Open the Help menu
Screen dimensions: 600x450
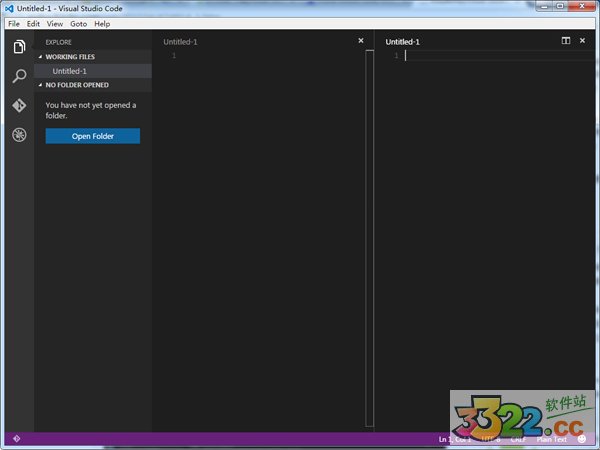pos(102,24)
